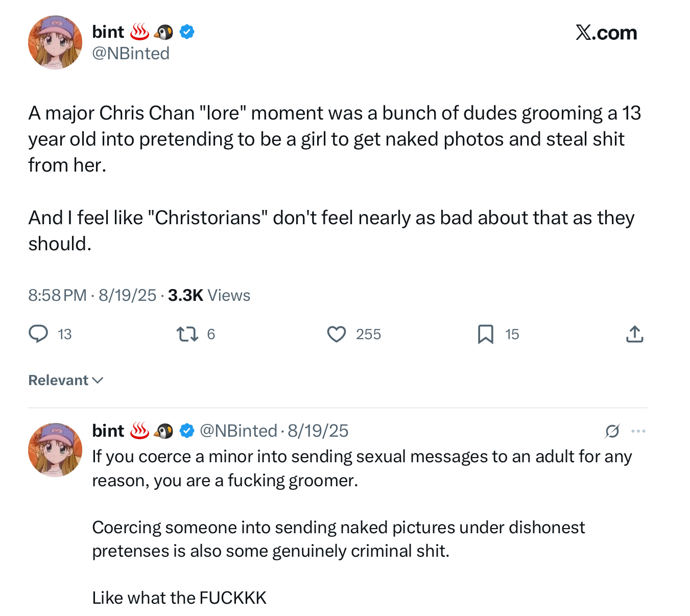This screenshot has height=616, width=690.
Task: Click the reply author's profile picture
Action: pyautogui.click(x=55, y=450)
